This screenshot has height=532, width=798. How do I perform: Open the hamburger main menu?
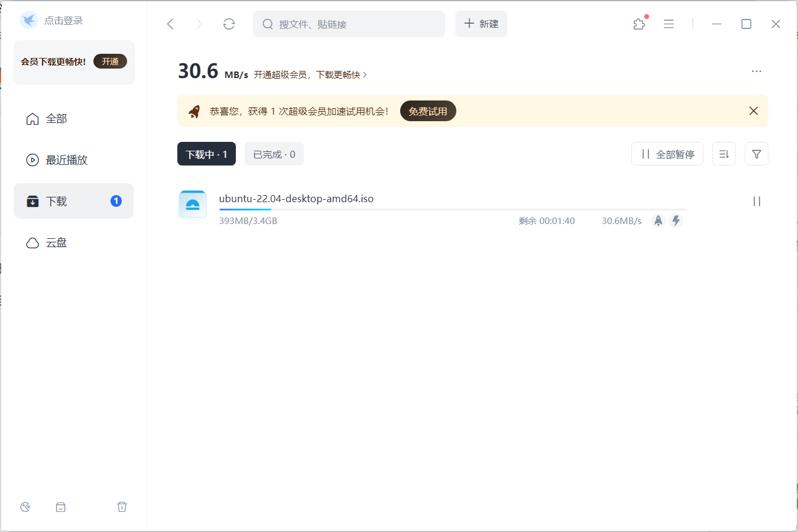point(669,24)
